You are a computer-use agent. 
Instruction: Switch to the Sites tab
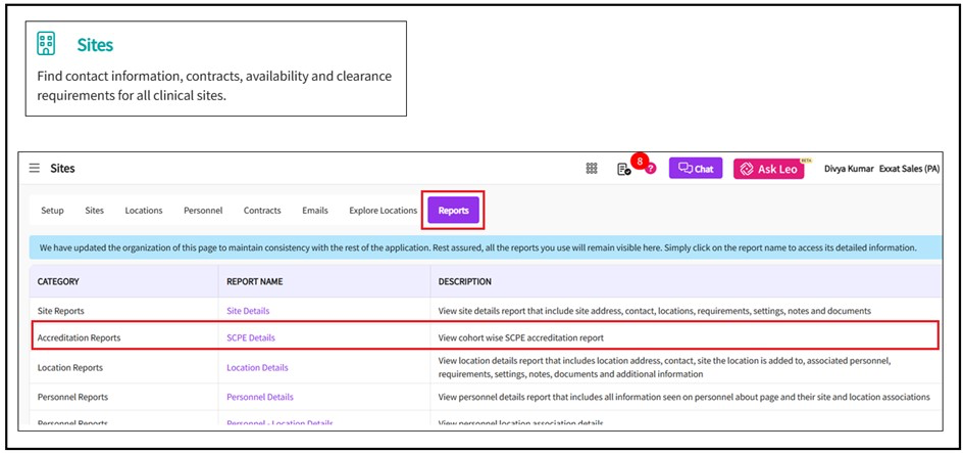(x=94, y=211)
